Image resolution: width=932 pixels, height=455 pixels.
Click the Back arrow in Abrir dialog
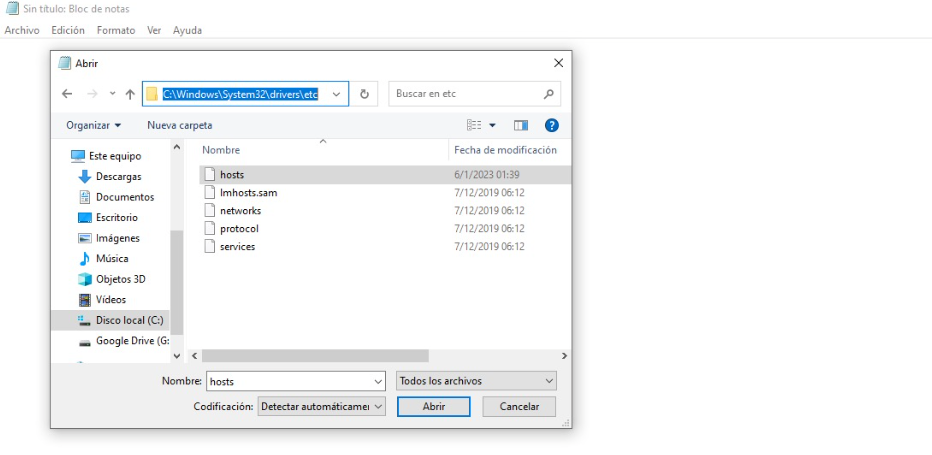click(x=67, y=94)
